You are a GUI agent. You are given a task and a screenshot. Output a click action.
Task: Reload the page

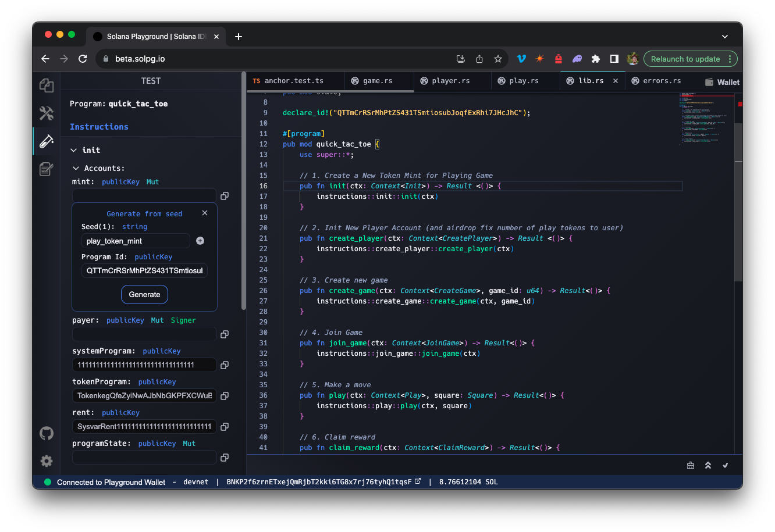pyautogui.click(x=83, y=59)
